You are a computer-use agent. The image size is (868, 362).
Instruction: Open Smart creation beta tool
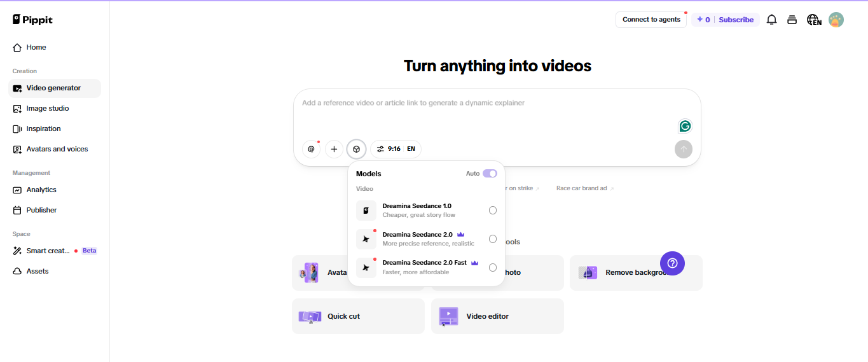55,251
